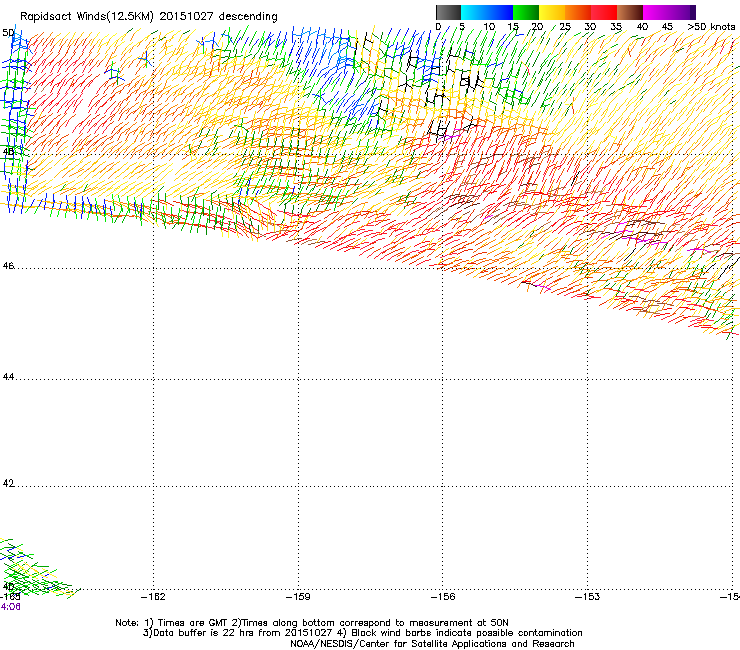Screen dimensions: 740x650
Task: Click the latitude label '50' on the left axis
Action: (x=8, y=33)
